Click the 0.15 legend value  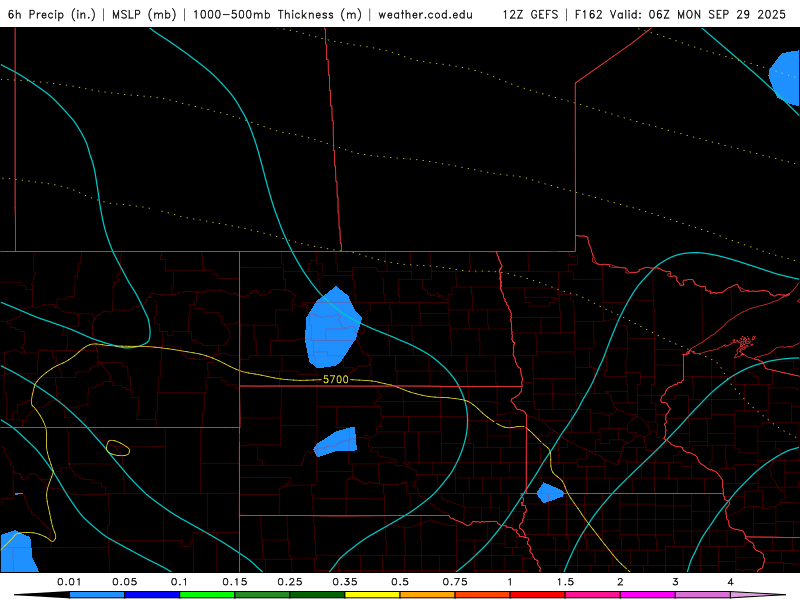235,582
